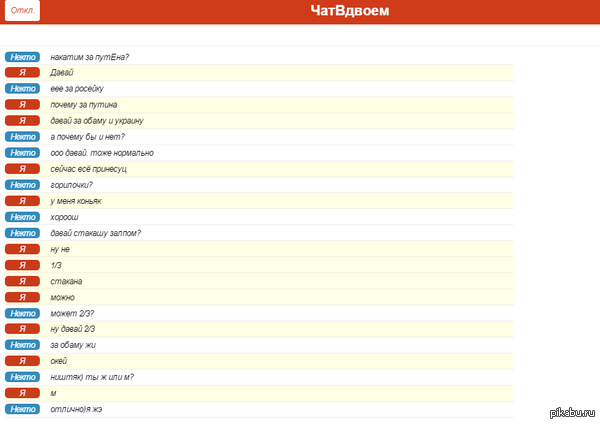Viewport: 600px width, 424px height.
Task: Click the Откл. disconnect button
Action: [x=21, y=12]
